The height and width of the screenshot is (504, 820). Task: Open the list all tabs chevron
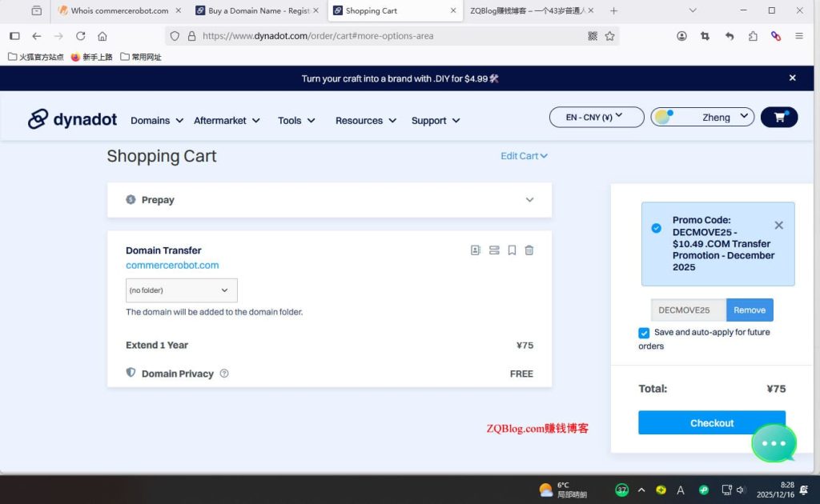693,10
